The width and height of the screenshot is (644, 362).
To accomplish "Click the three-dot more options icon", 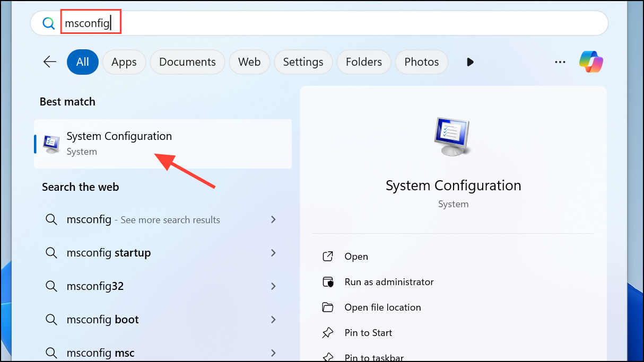I will pyautogui.click(x=560, y=62).
